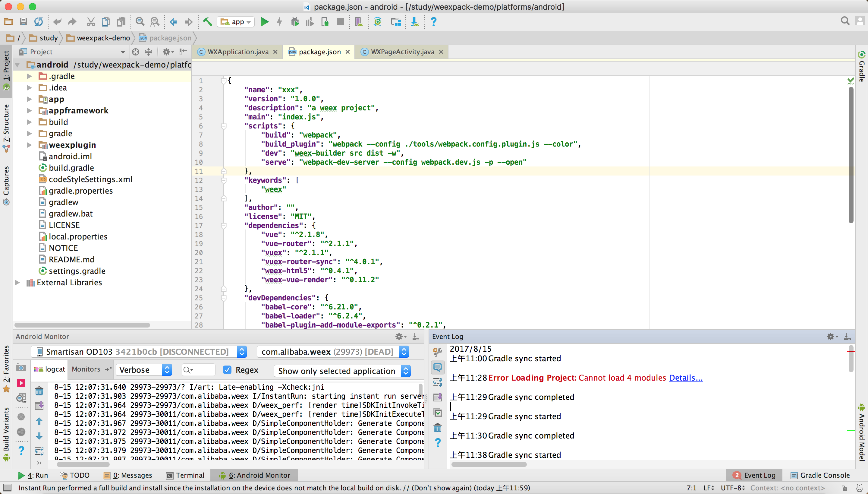Click the Clear logcat trash icon
Image resolution: width=868 pixels, height=494 pixels.
[39, 391]
